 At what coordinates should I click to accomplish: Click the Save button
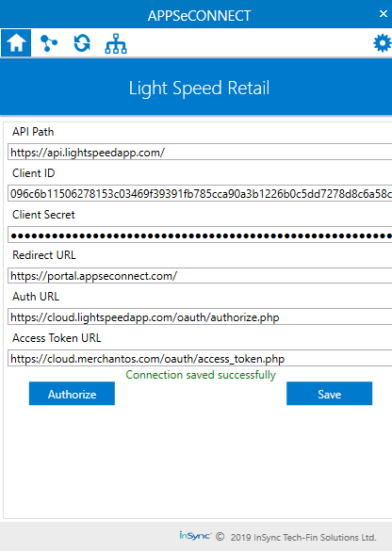(329, 394)
